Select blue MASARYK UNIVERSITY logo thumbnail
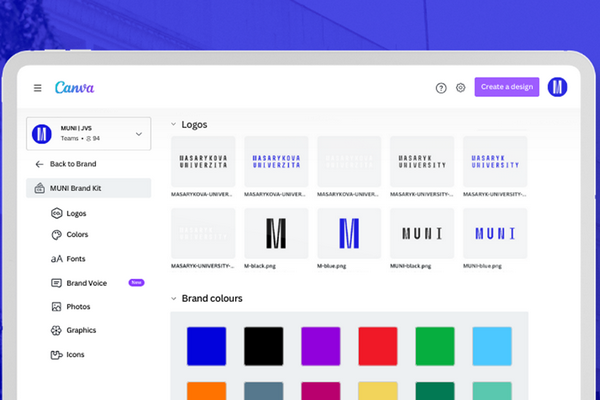This screenshot has height=400, width=600. 495,162
